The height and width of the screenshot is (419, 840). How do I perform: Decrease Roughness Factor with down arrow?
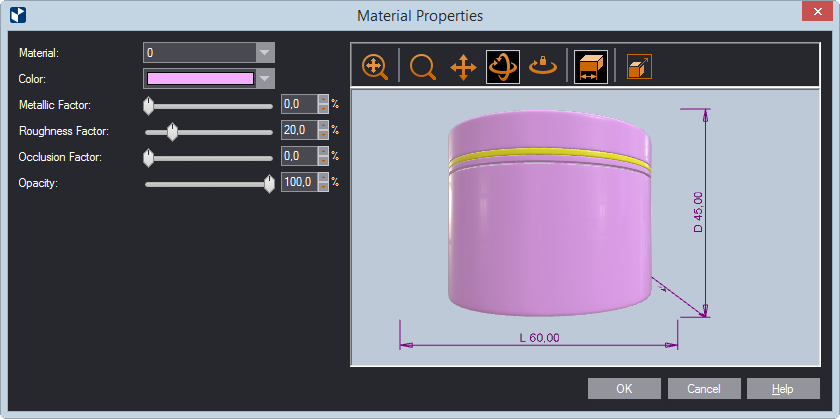[323, 134]
